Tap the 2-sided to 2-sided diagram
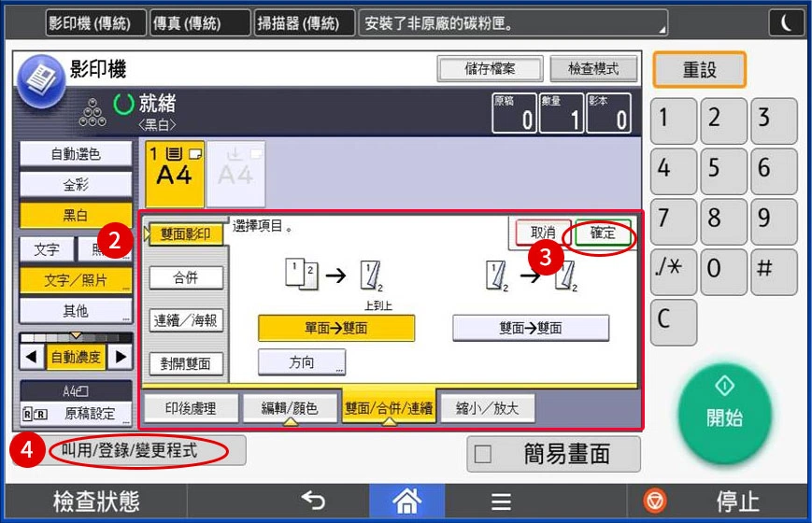 [x=531, y=276]
